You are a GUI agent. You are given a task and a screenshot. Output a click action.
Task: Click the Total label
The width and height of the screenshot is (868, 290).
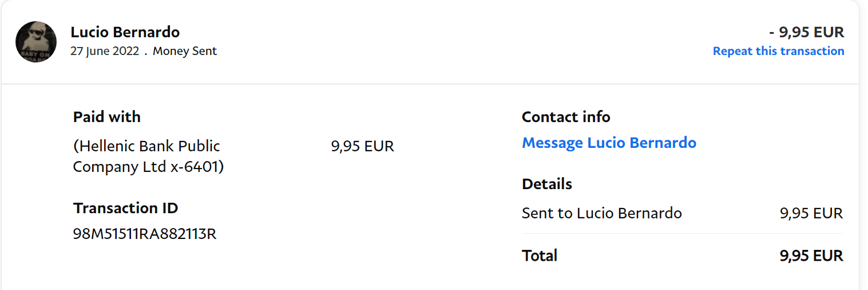click(539, 255)
